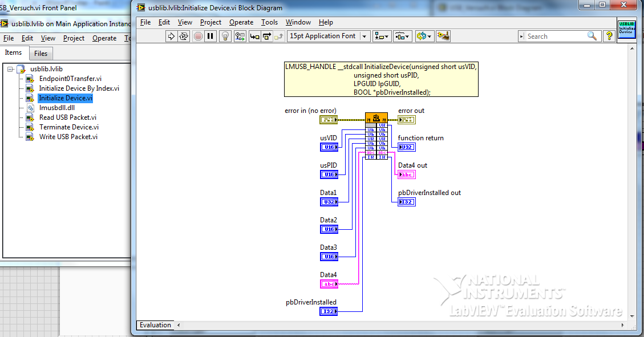Click the usVID U16 control terminal

point(329,147)
